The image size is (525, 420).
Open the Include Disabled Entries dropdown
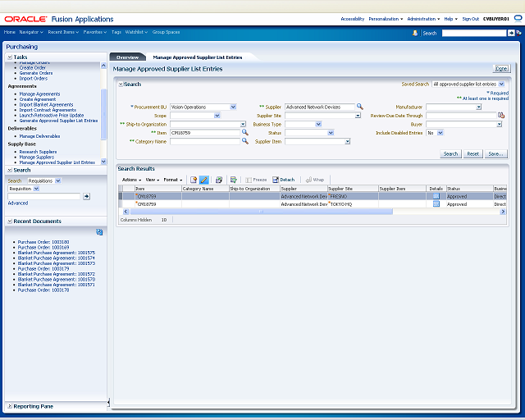tap(441, 133)
